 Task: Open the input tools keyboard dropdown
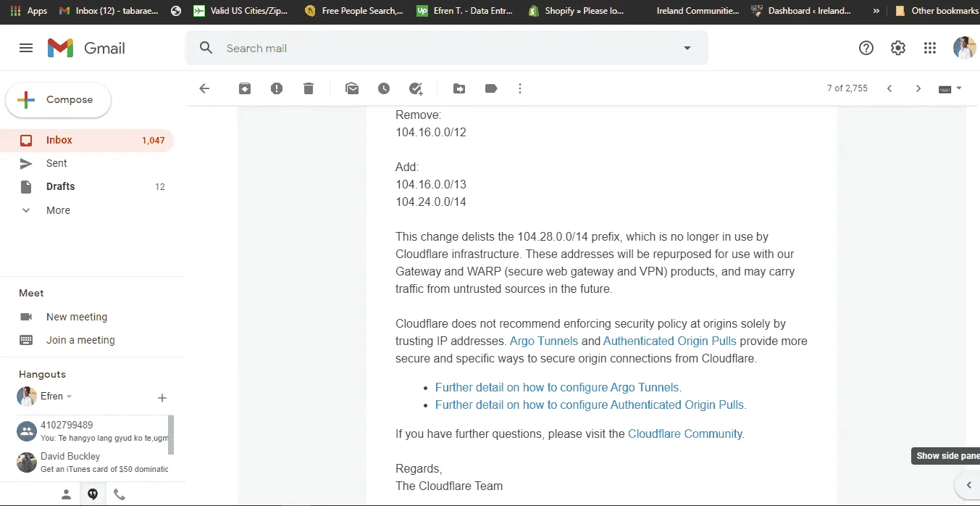[950, 88]
